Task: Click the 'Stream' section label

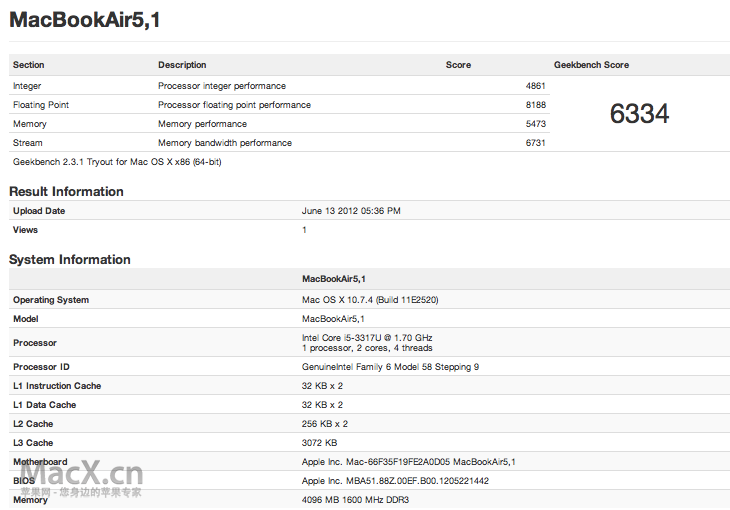Action: [x=27, y=143]
